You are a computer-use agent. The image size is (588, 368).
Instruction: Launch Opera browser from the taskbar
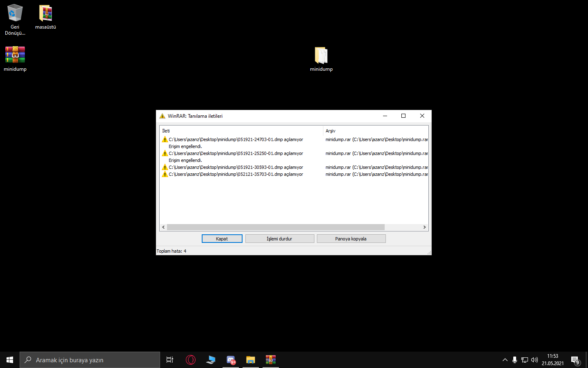tap(191, 360)
